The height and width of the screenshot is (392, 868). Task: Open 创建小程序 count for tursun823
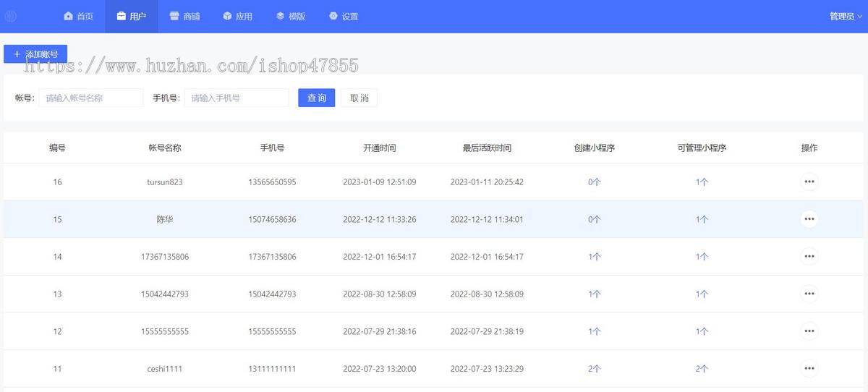click(595, 182)
